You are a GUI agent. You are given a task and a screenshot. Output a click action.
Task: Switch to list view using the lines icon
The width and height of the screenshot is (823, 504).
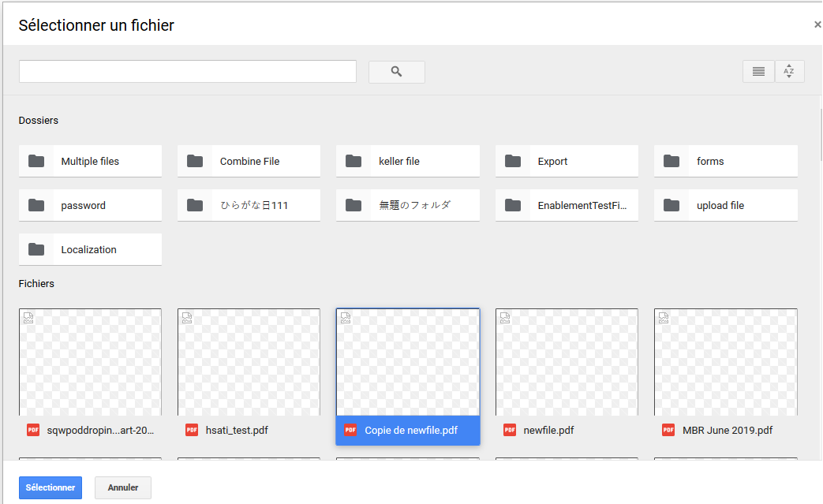coord(758,71)
